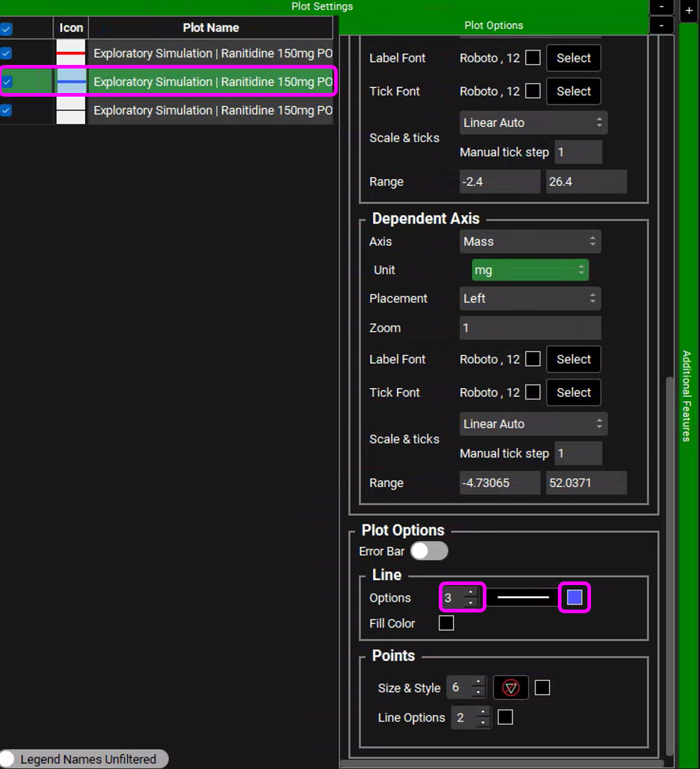Open the point marker style picker
The width and height of the screenshot is (700, 769).
[x=511, y=688]
